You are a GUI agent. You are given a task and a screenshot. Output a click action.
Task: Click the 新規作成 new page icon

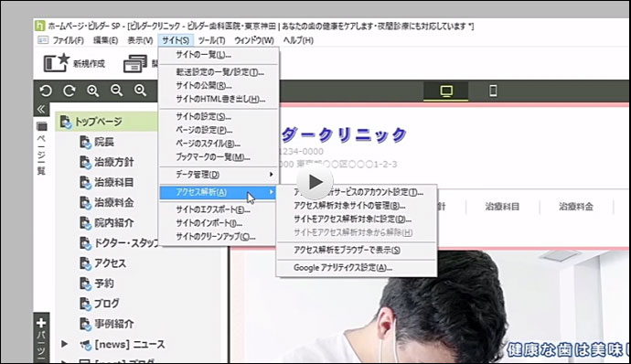pyautogui.click(x=57, y=63)
